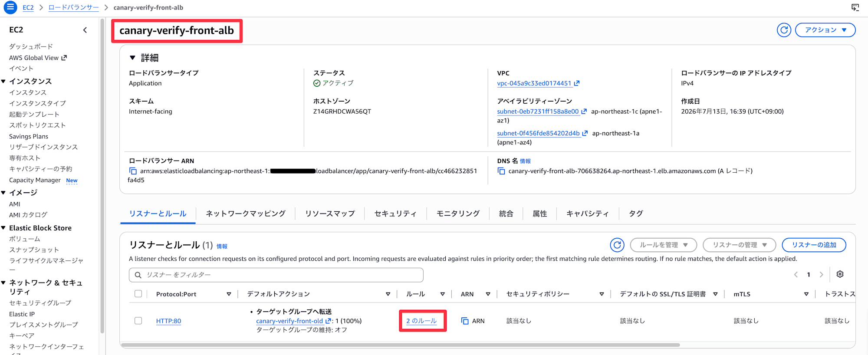This screenshot has height=355, width=868.
Task: Collapse the EC2 sidebar with the chevron
Action: click(85, 30)
